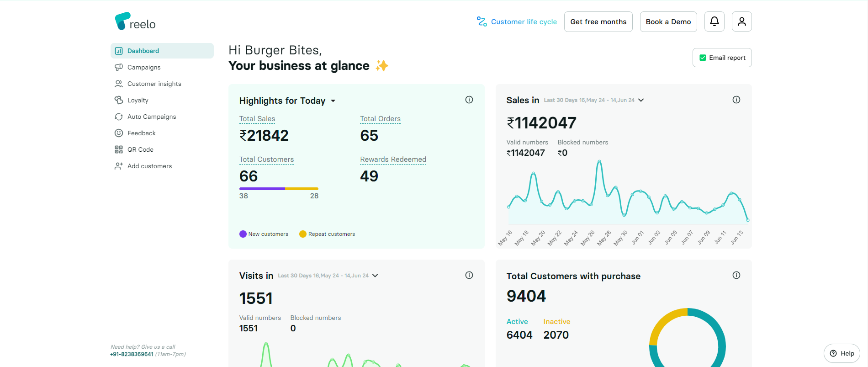The height and width of the screenshot is (367, 868).
Task: Click the QR Code sidebar icon
Action: click(x=119, y=149)
